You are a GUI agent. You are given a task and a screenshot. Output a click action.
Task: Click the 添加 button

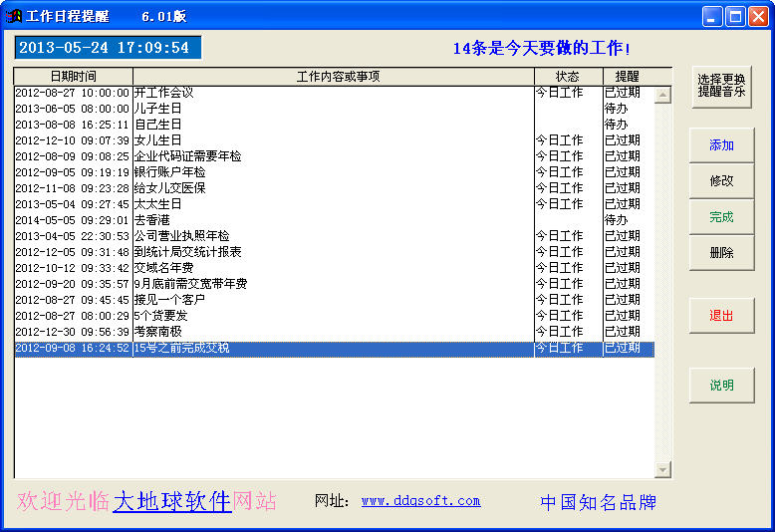[x=721, y=144]
